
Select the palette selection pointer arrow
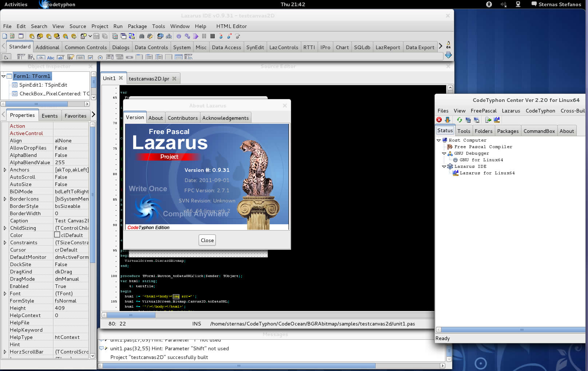[x=6, y=57]
